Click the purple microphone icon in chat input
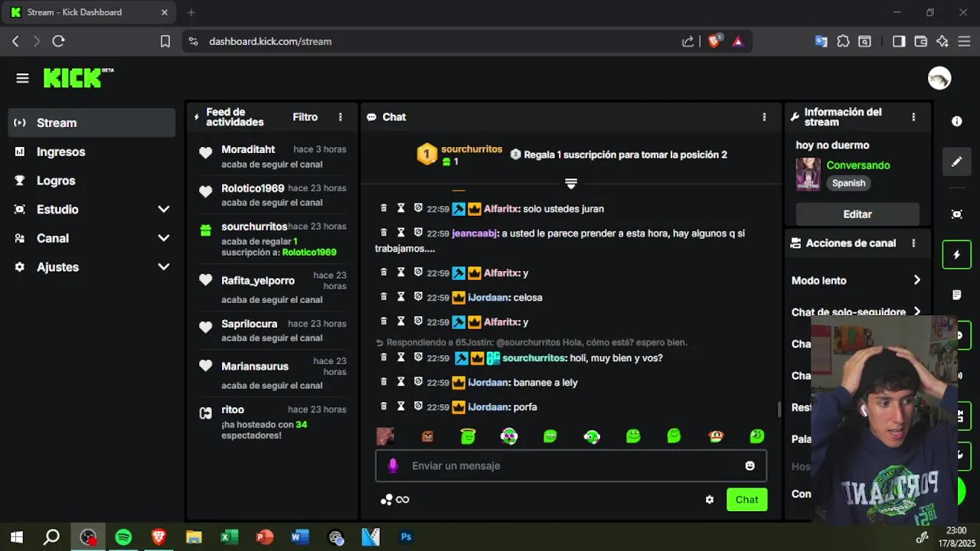This screenshot has width=980, height=551. click(x=393, y=465)
